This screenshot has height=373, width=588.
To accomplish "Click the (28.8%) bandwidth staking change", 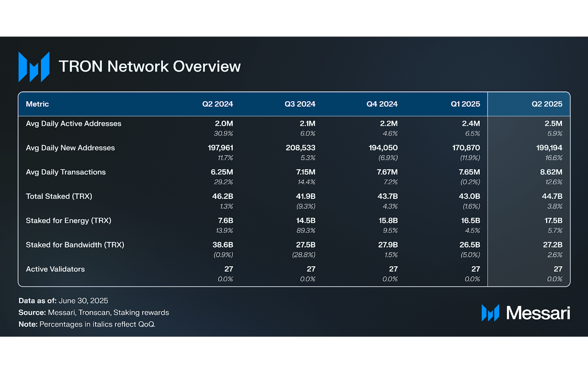I will coord(304,255).
